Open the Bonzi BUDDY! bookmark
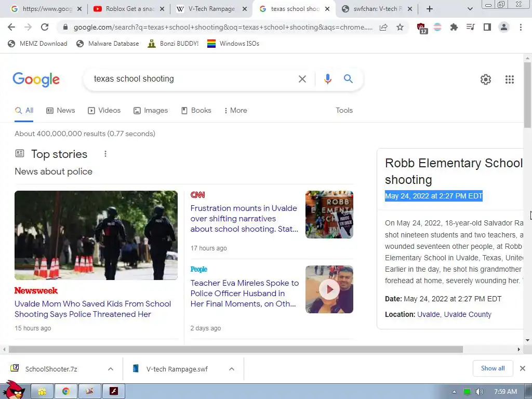 tap(174, 44)
